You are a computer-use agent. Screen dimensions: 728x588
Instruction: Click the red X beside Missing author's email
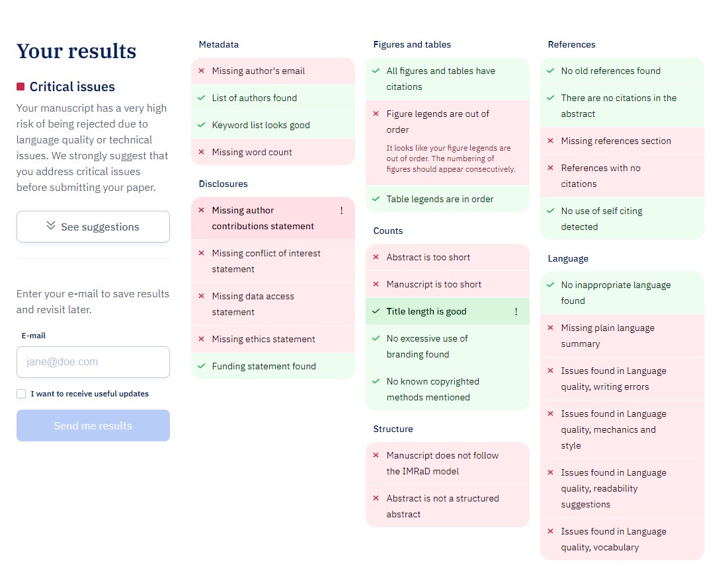click(202, 71)
